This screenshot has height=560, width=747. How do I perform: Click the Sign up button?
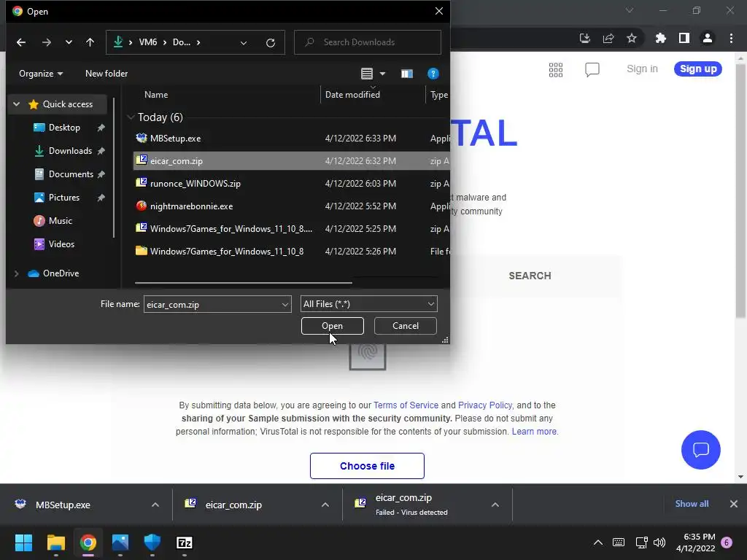tap(698, 69)
